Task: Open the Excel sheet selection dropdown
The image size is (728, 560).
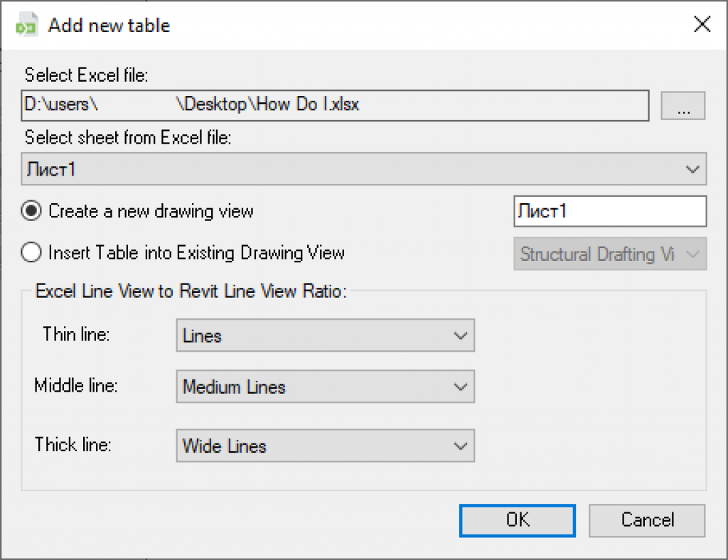Action: [364, 169]
